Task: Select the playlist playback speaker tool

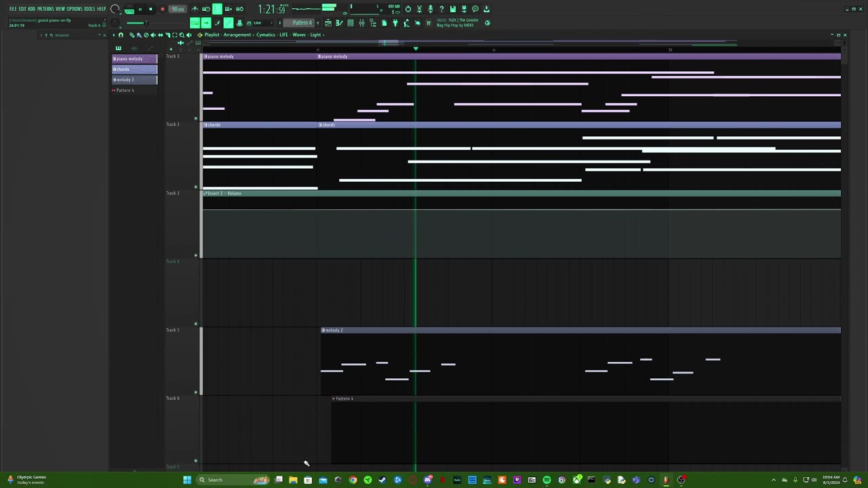Action: [189, 35]
